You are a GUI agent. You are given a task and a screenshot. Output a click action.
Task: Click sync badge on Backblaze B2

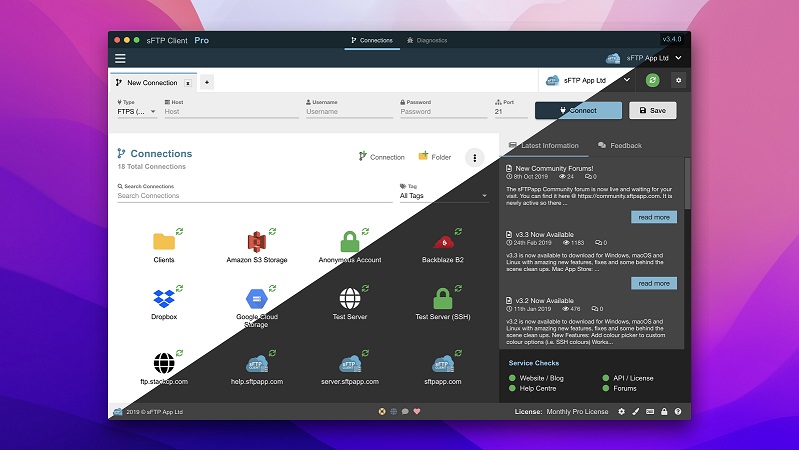point(458,231)
